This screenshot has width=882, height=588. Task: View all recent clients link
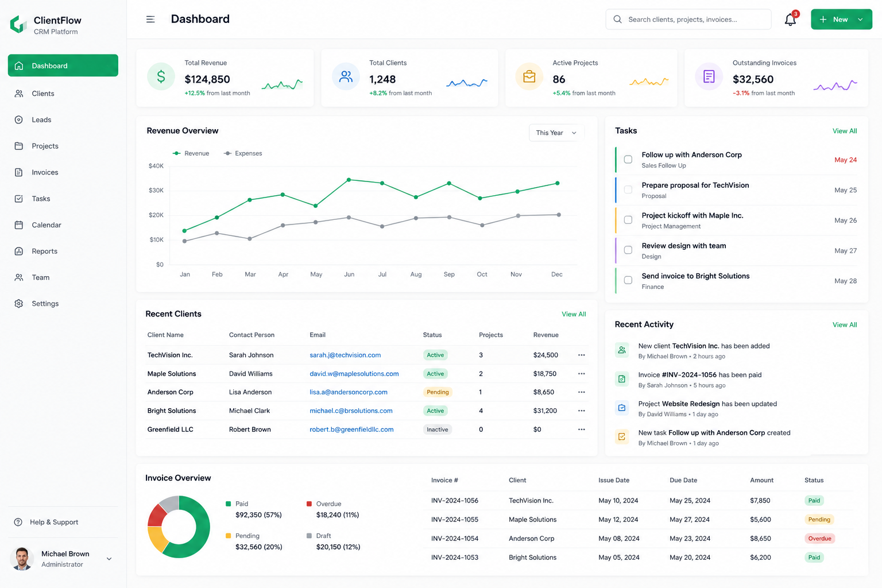point(574,314)
